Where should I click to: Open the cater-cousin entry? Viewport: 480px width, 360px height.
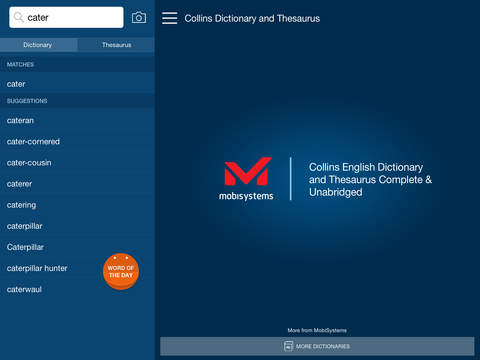[x=77, y=163]
